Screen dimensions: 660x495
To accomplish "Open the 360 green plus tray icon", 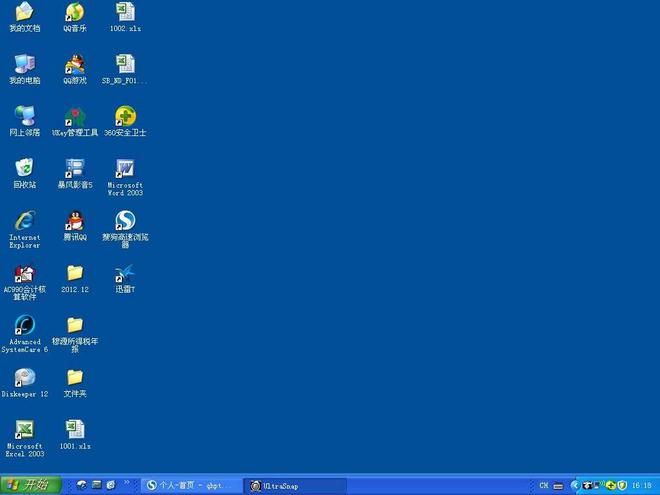I will [x=611, y=486].
